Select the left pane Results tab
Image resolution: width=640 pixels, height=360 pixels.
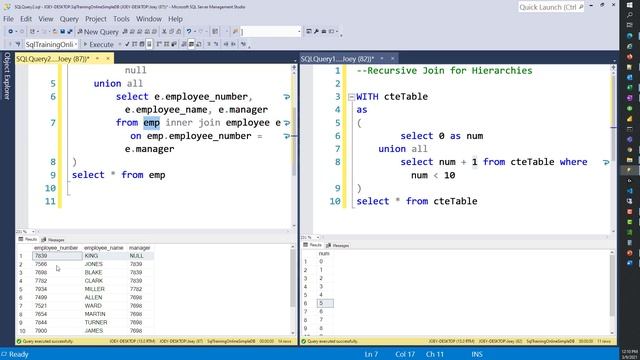pyautogui.click(x=27, y=240)
